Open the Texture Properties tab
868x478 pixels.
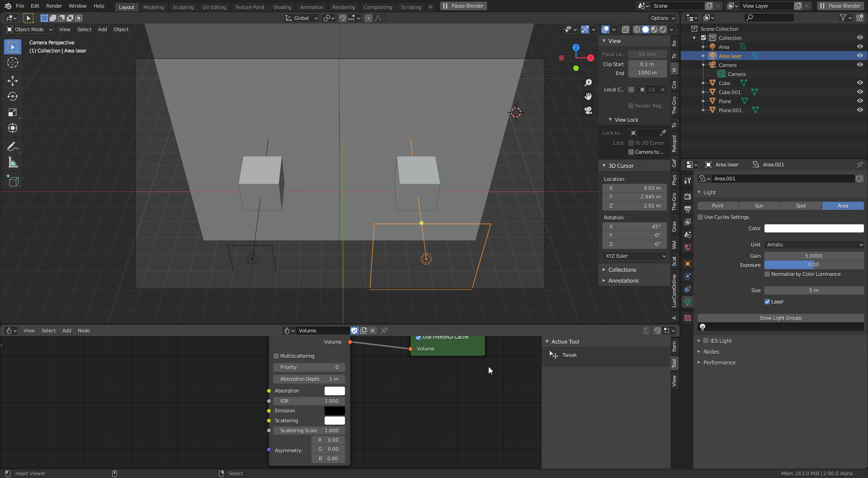tap(687, 317)
